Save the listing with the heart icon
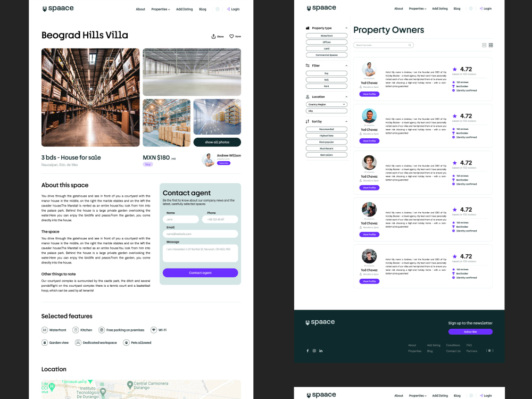This screenshot has width=532, height=399. coord(231,36)
